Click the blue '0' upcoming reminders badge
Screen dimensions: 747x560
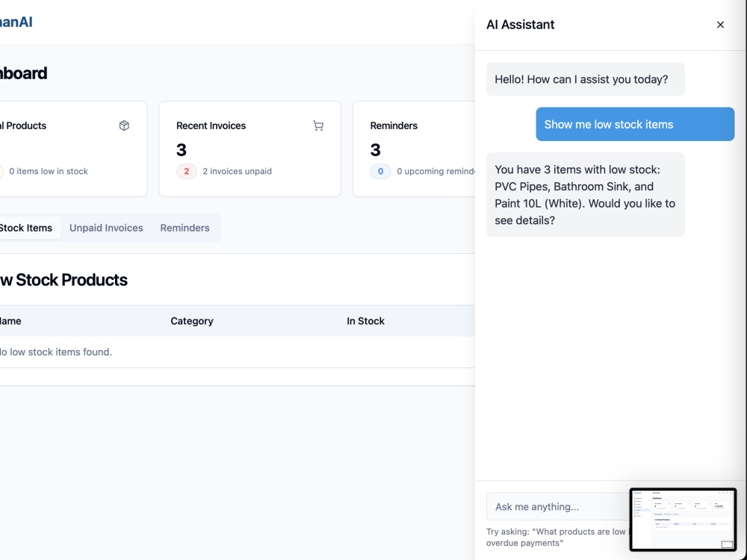pyautogui.click(x=380, y=171)
